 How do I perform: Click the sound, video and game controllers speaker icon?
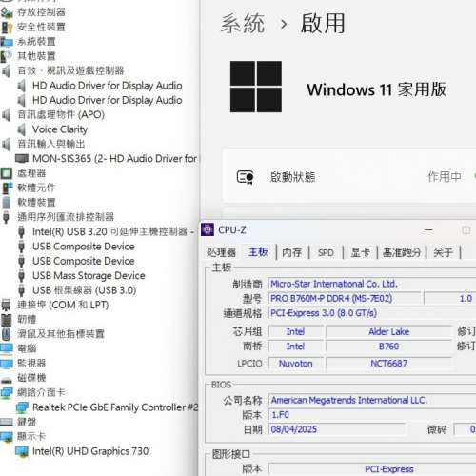click(7, 71)
